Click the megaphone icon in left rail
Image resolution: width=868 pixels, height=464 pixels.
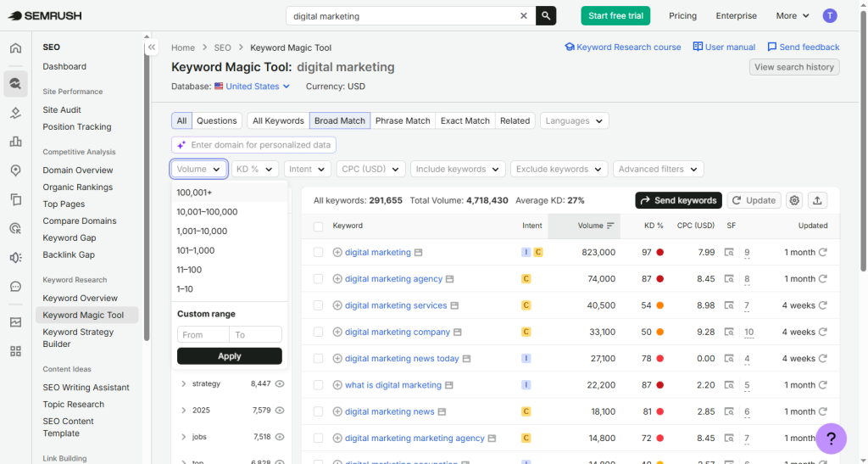pyautogui.click(x=15, y=258)
